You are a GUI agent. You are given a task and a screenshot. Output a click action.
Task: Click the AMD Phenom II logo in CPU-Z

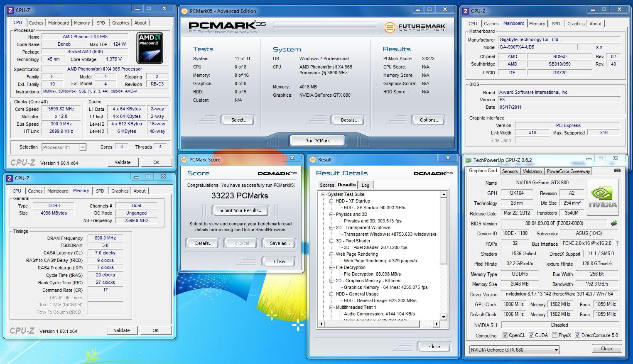click(x=150, y=48)
